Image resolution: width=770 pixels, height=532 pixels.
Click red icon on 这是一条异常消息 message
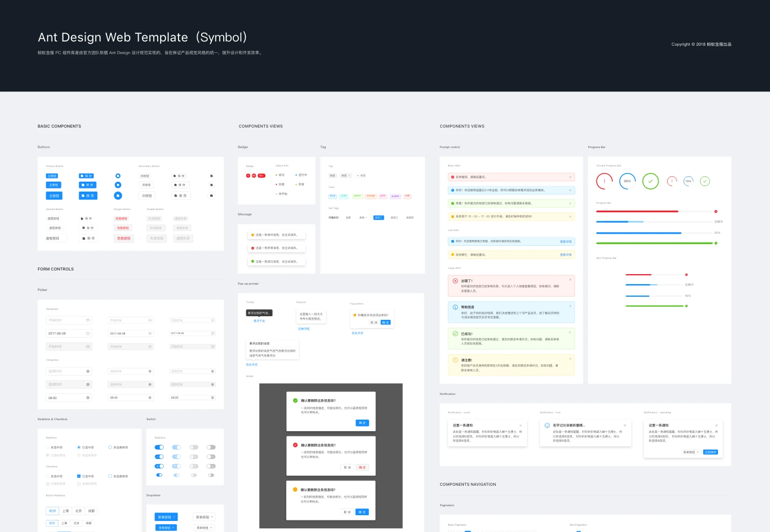point(253,248)
